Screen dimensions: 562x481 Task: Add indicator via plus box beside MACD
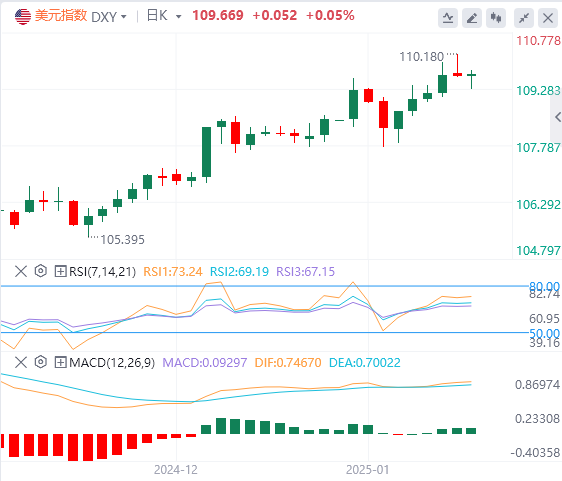pos(60,362)
